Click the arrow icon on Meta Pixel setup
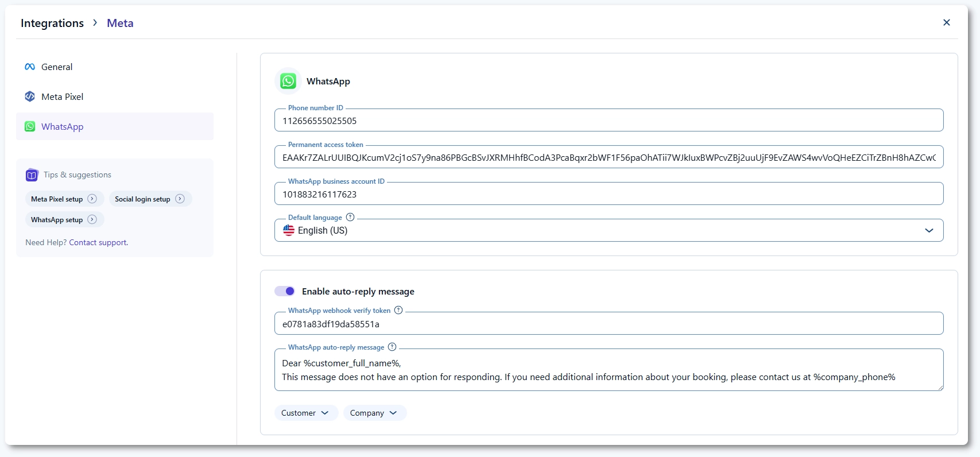980x457 pixels. pyautogui.click(x=92, y=199)
